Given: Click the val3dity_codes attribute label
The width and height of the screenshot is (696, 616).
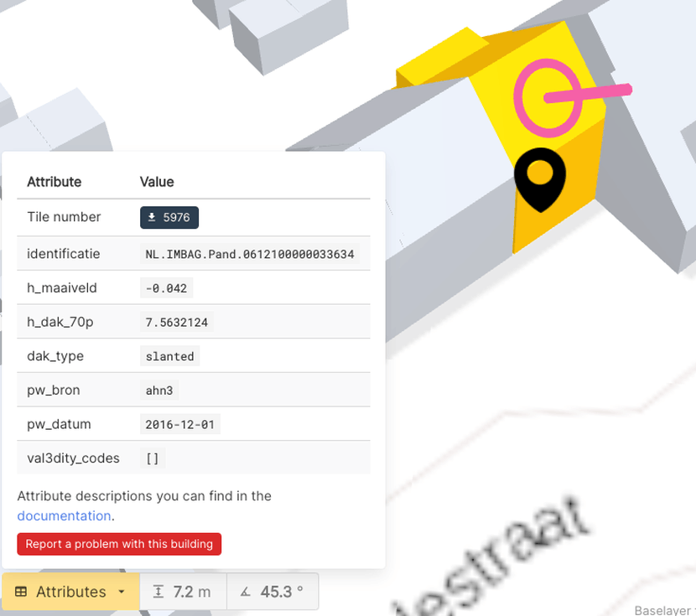Looking at the screenshot, I should pos(73,458).
